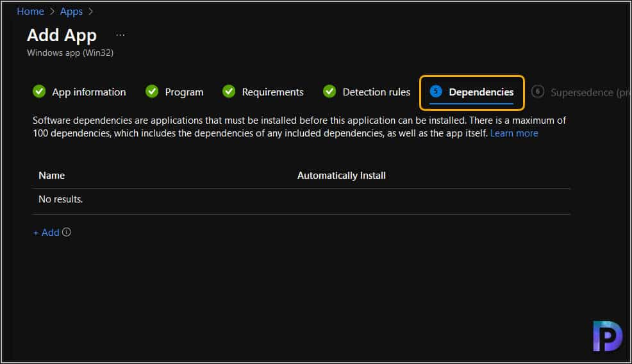Click the Windows app (Win32) subtitle text

(70, 53)
